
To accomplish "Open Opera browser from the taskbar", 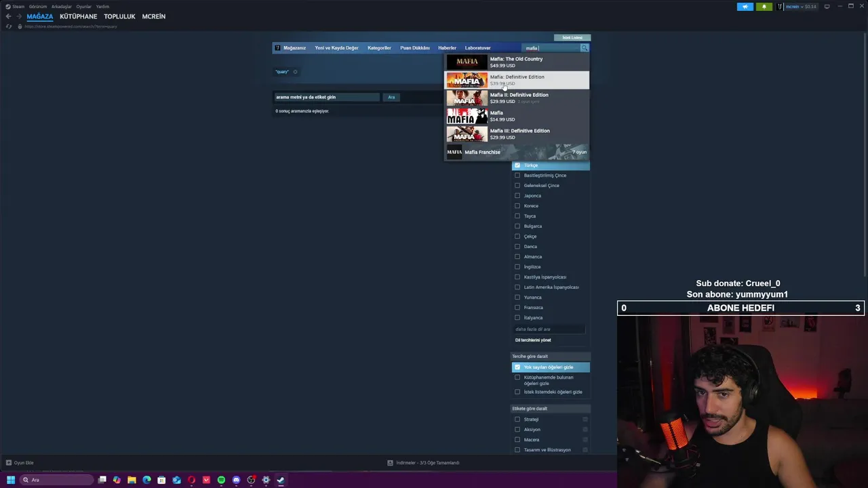I will [x=191, y=480].
